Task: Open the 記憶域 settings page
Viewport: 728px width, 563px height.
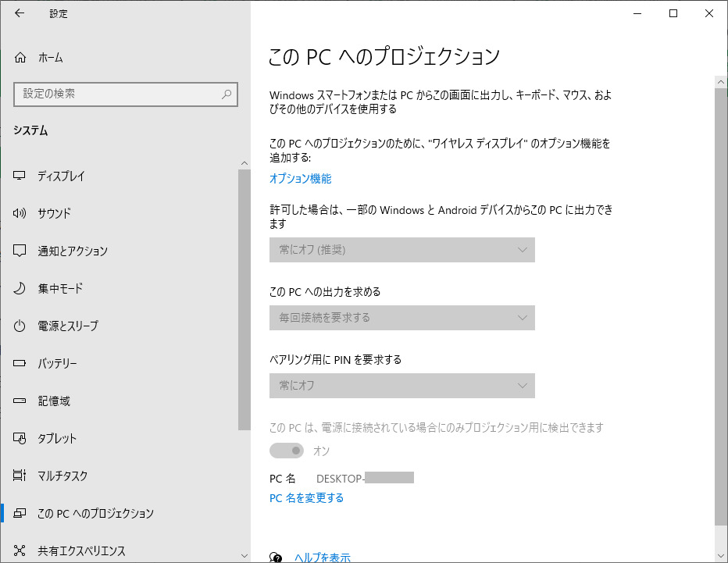Action: pos(54,401)
